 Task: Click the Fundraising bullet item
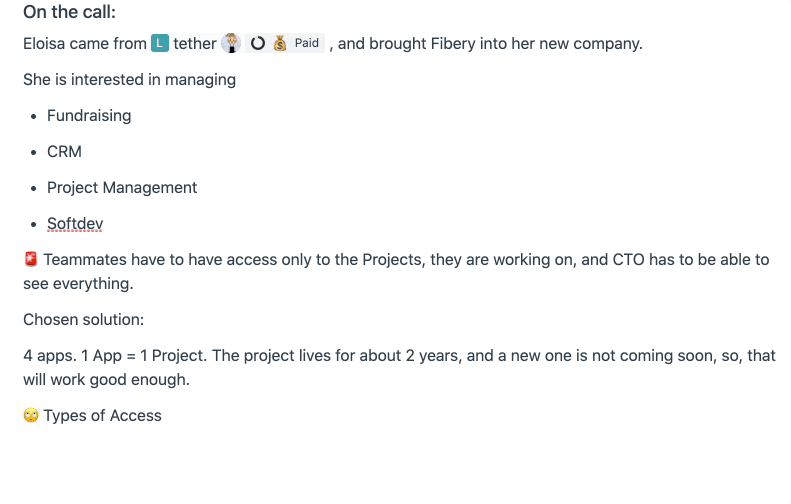point(89,116)
